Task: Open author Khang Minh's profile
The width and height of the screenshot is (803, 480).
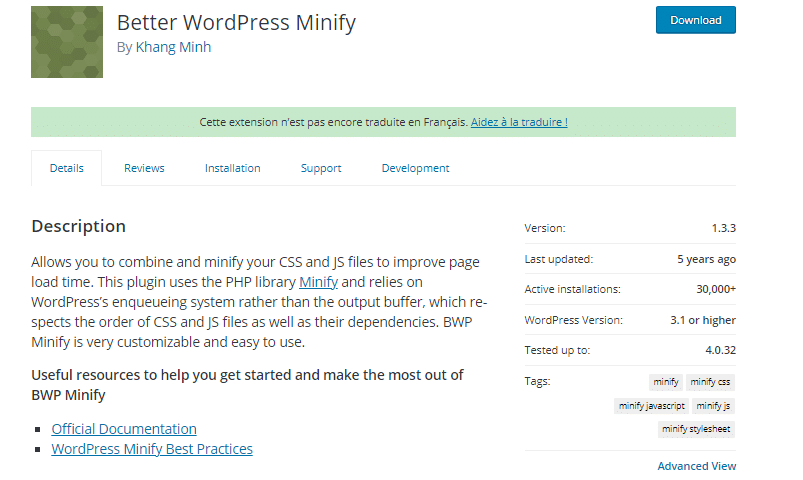Action: pos(173,47)
